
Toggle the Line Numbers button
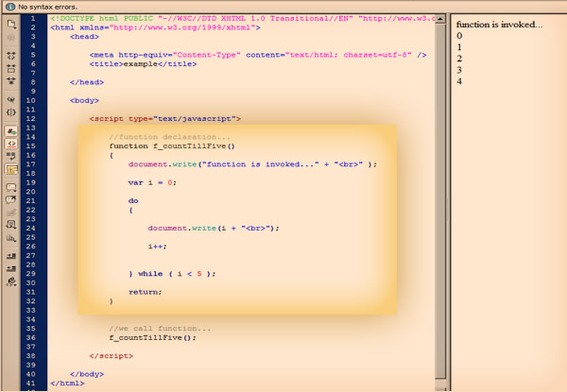[x=11, y=130]
